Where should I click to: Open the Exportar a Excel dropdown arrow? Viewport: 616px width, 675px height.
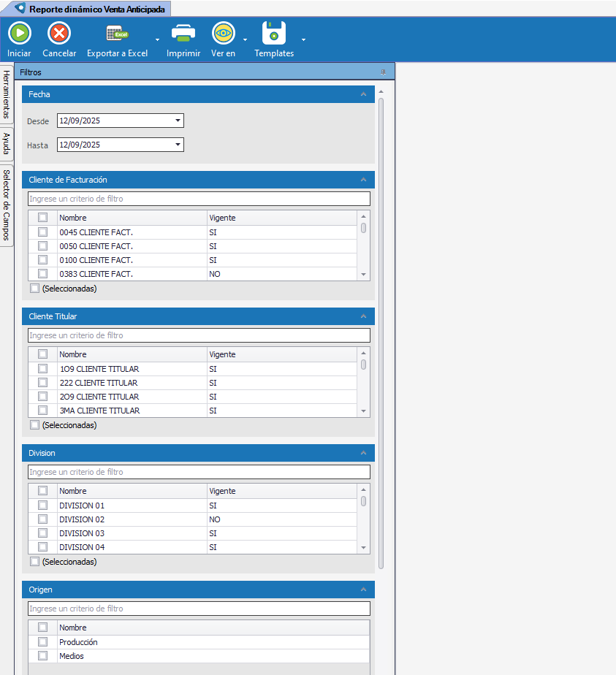(x=157, y=39)
